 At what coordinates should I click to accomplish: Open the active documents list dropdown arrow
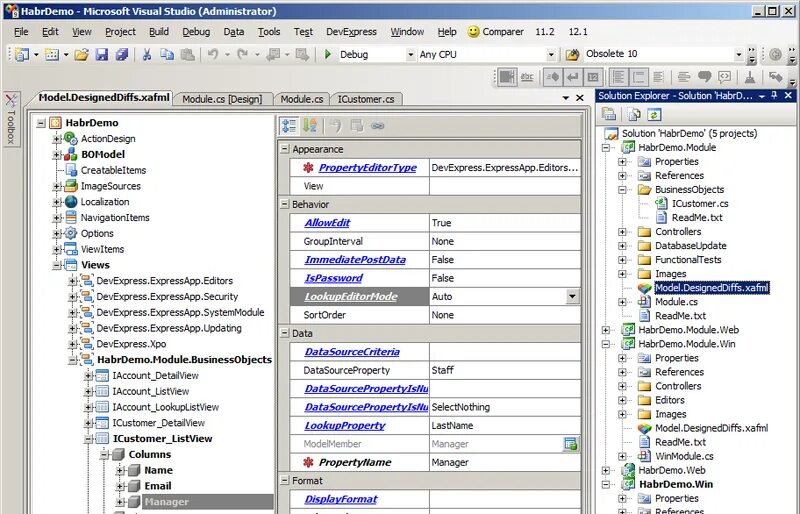click(x=565, y=98)
